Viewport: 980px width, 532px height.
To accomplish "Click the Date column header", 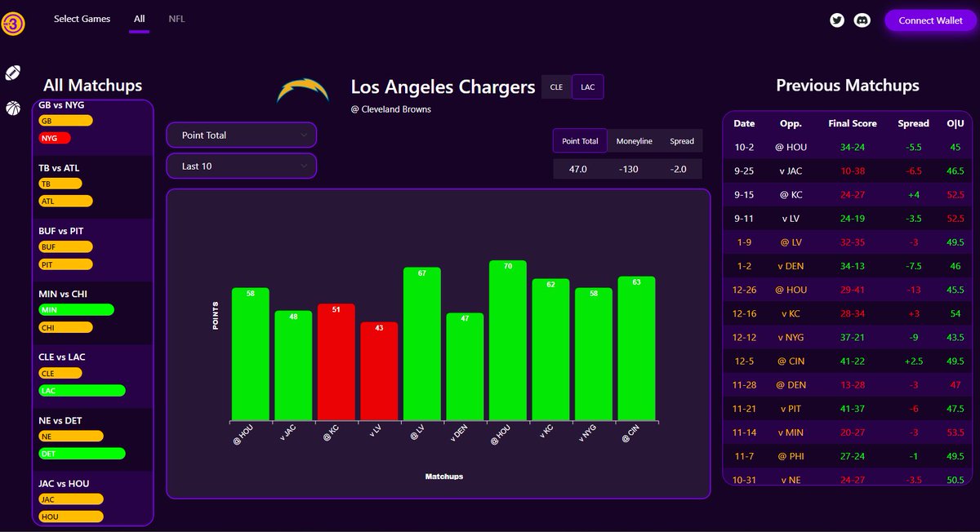I will pyautogui.click(x=744, y=123).
